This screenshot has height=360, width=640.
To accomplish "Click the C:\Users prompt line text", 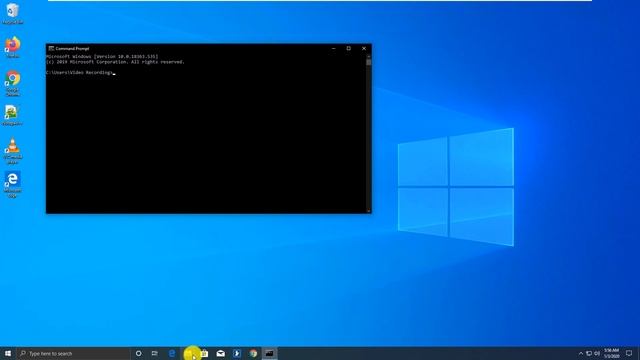I will coord(80,72).
